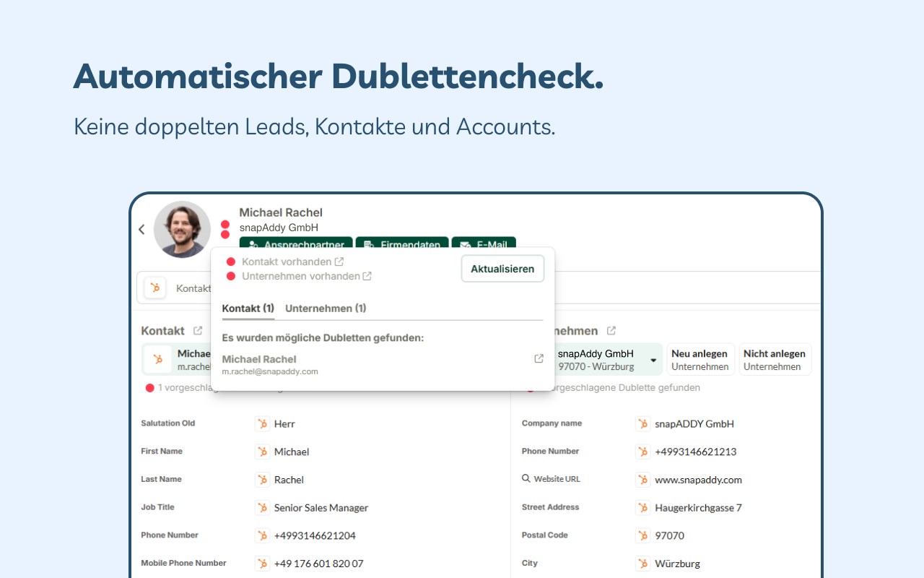Open the Ansprechpartner section button
This screenshot has width=924, height=578.
pyautogui.click(x=296, y=243)
